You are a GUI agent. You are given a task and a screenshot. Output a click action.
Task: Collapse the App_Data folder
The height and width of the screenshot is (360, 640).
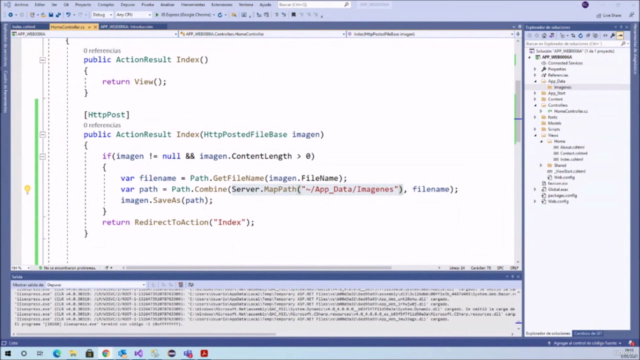[535, 82]
